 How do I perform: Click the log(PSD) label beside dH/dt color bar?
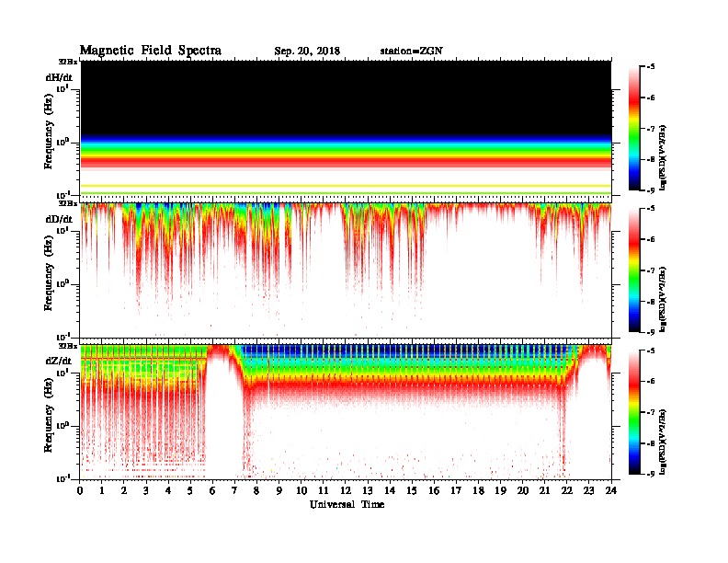pyautogui.click(x=664, y=157)
